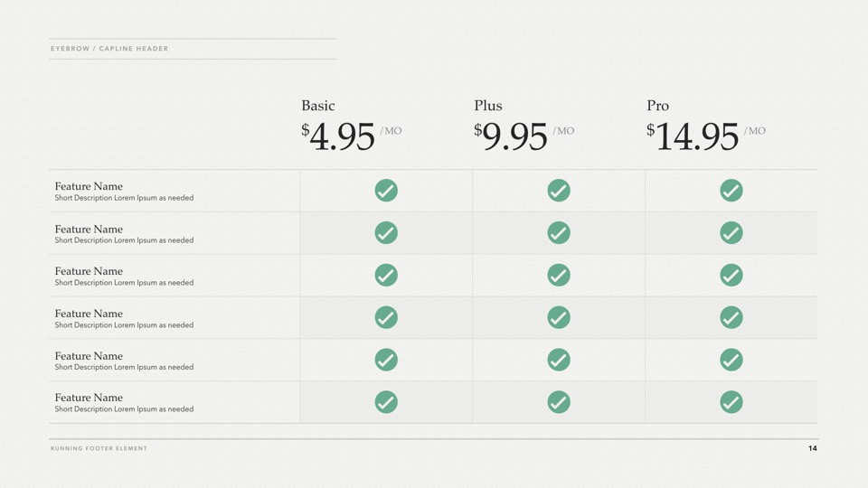Image resolution: width=868 pixels, height=488 pixels.
Task: Click the Plus checkmark in fourth feature row
Action: tap(559, 317)
